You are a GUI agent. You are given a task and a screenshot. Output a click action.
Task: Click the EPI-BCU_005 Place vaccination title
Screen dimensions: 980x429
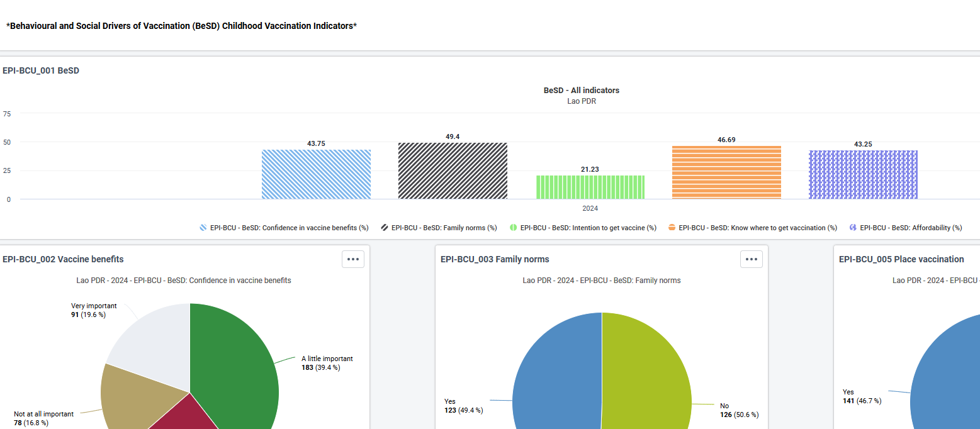901,259
